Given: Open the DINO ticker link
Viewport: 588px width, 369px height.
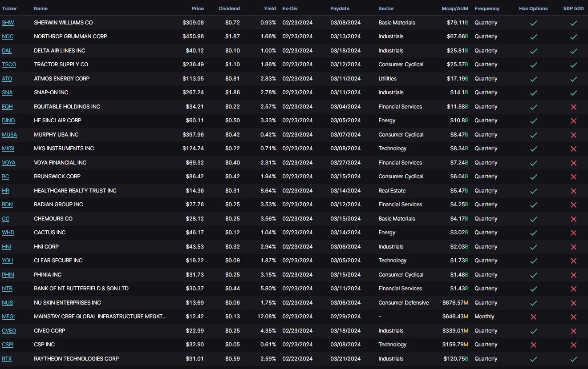Looking at the screenshot, I should tap(8, 120).
